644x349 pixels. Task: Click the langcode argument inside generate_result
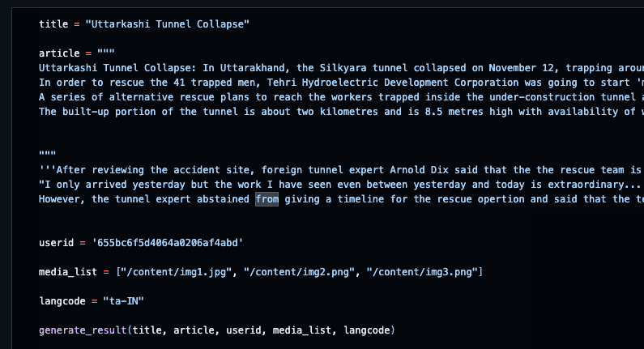tap(366, 330)
